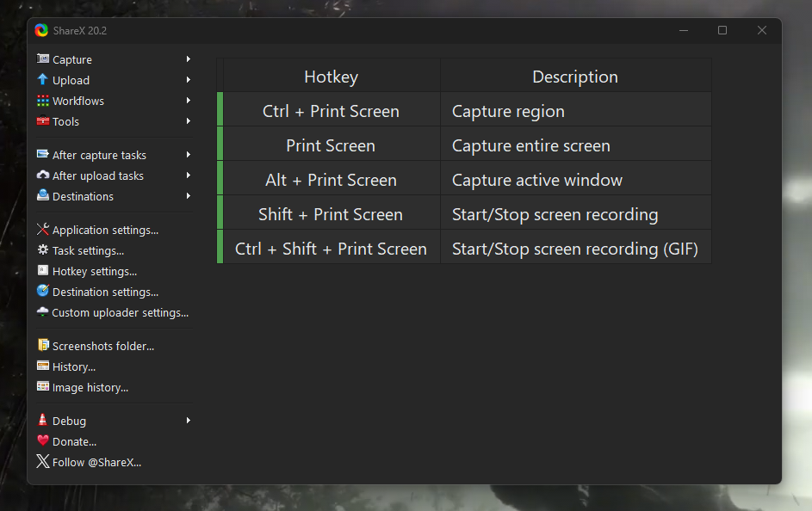The height and width of the screenshot is (511, 812).
Task: Open Follow @ShareX... link
Action: coord(114,462)
